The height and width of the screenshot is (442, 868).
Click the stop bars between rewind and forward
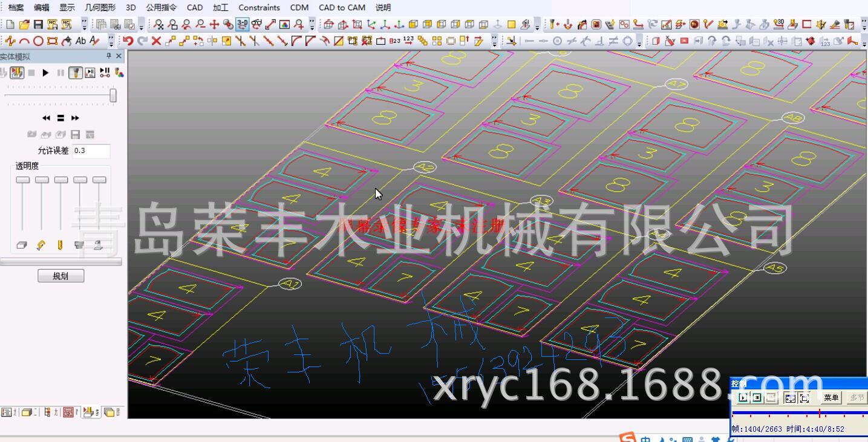click(x=60, y=118)
